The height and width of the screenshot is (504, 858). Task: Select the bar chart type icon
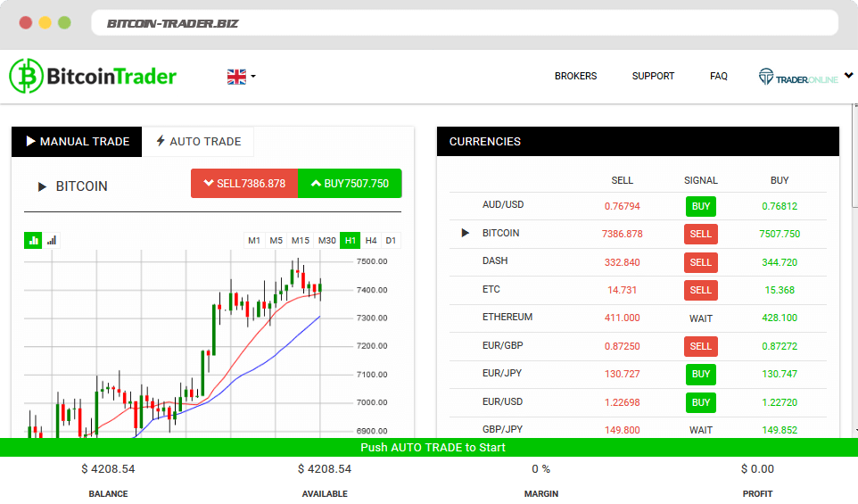(x=52, y=240)
